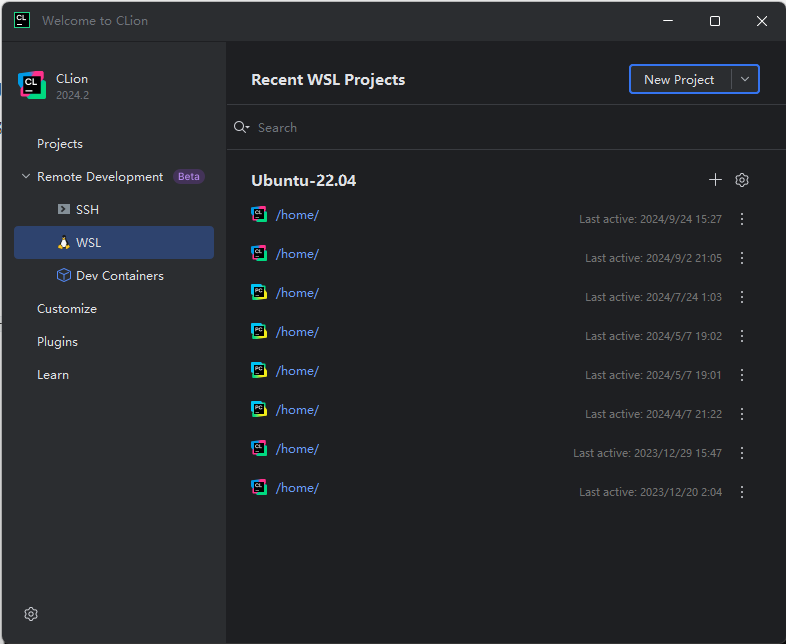Open options for project last active 2024/9/24
Image resolution: width=786 pixels, height=644 pixels.
tap(742, 219)
